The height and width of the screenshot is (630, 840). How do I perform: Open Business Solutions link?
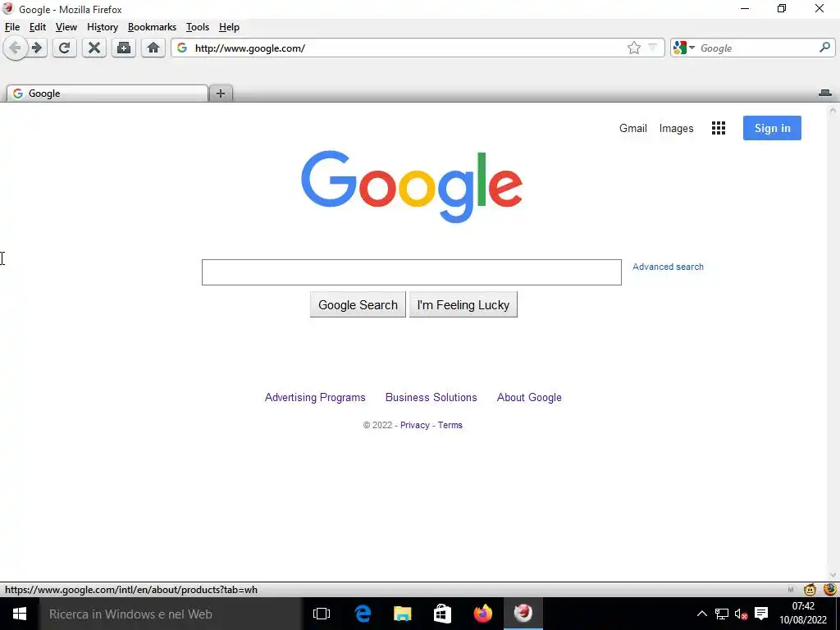pos(431,398)
